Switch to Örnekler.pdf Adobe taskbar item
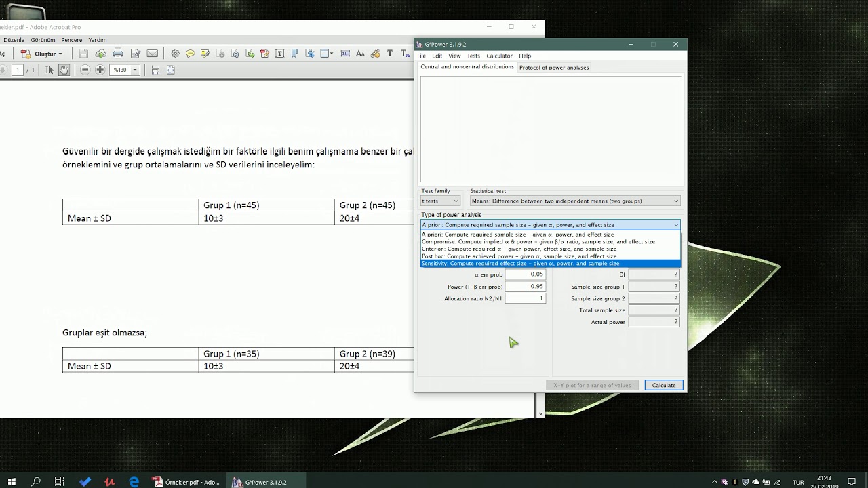This screenshot has width=868, height=488. 186,482
